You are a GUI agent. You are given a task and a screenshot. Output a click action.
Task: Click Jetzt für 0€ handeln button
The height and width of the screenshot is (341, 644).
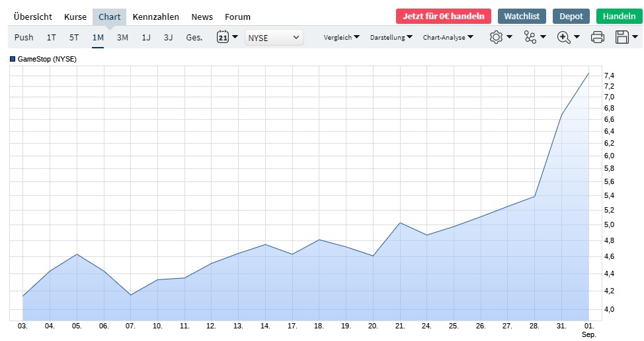443,17
